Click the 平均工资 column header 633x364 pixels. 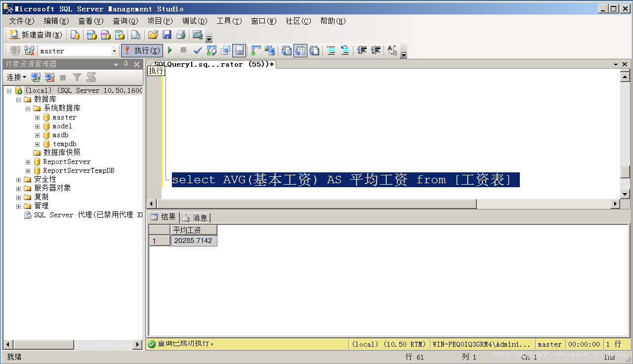click(x=194, y=230)
